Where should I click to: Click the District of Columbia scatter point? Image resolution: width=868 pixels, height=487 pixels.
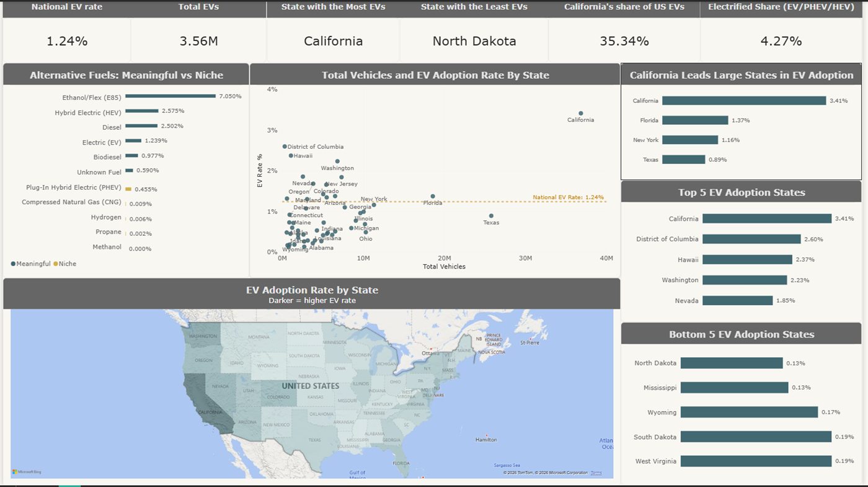tap(285, 146)
